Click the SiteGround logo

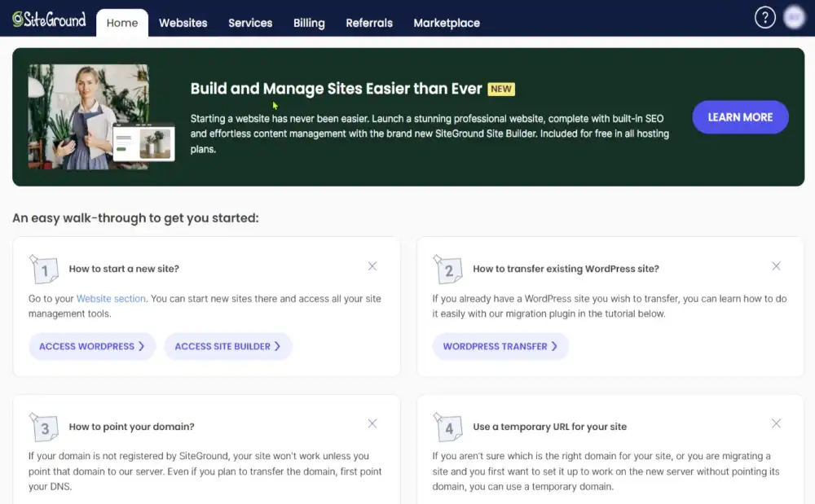49,20
